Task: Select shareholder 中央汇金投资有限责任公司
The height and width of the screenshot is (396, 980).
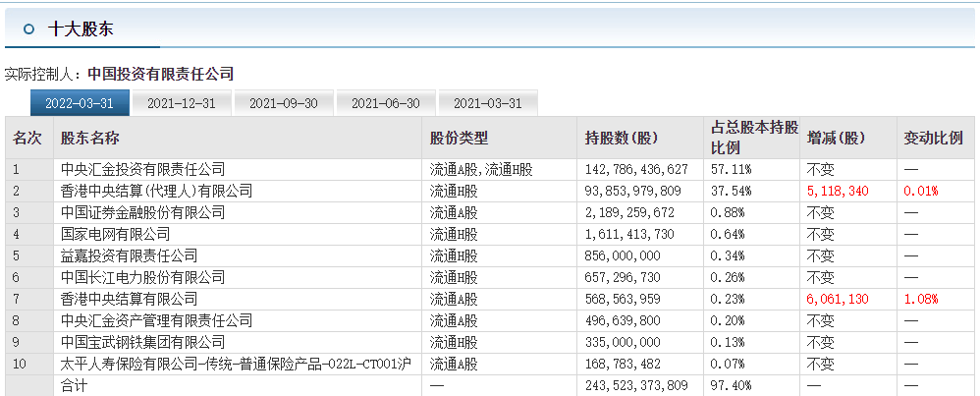Action: (142, 170)
